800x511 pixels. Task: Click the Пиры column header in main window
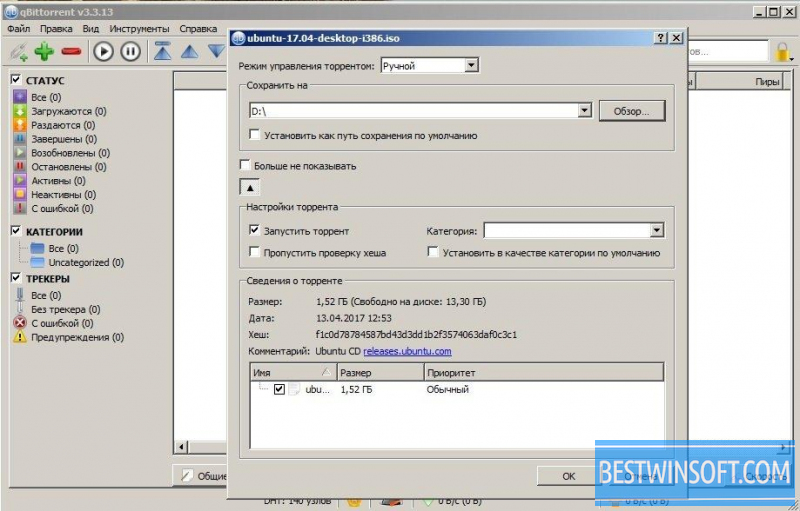point(739,81)
